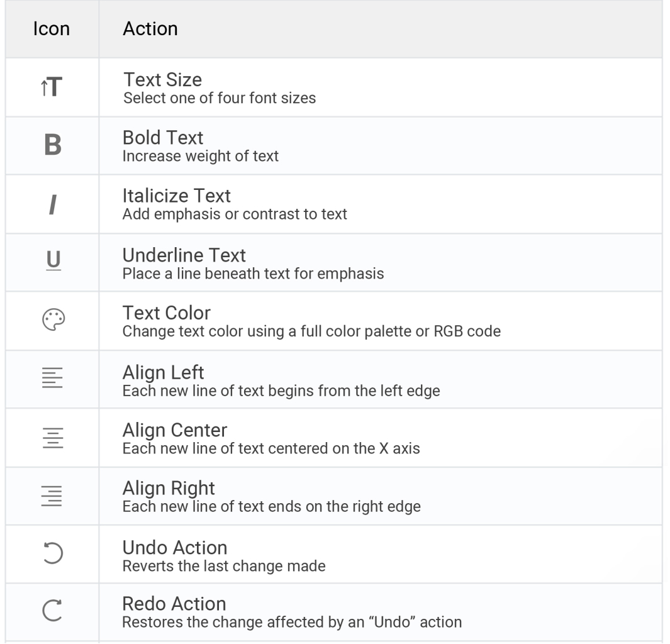The width and height of the screenshot is (670, 644).
Task: Open the Text Color palette icon
Action: click(53, 321)
